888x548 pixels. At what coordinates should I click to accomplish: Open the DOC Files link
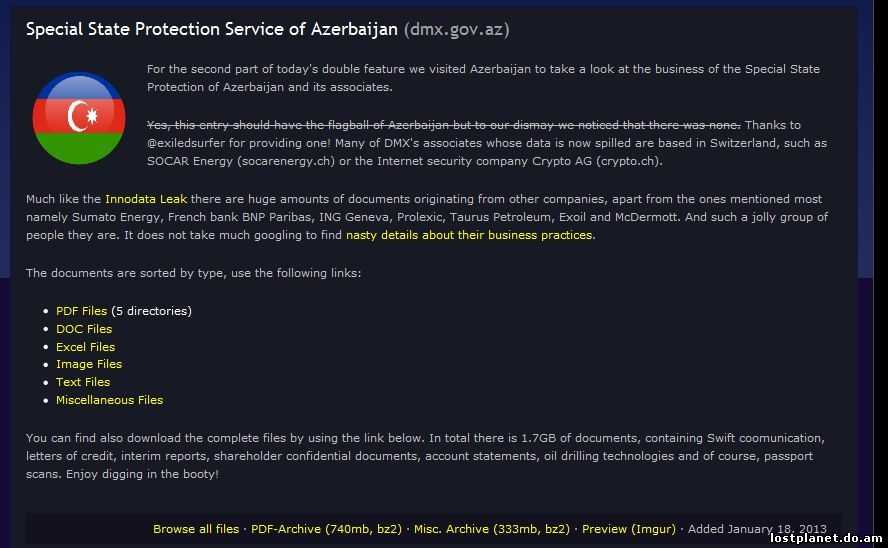point(84,329)
